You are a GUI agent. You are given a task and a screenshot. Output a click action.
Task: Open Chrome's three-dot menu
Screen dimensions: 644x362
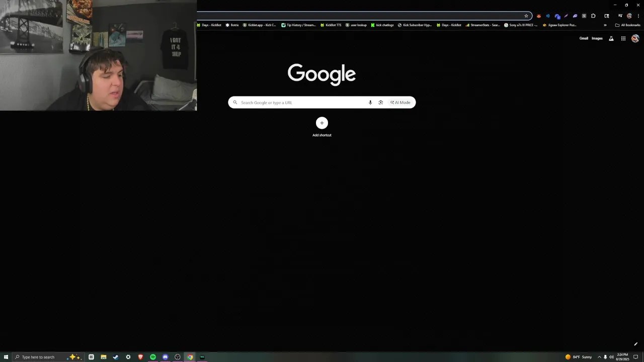pyautogui.click(x=638, y=16)
